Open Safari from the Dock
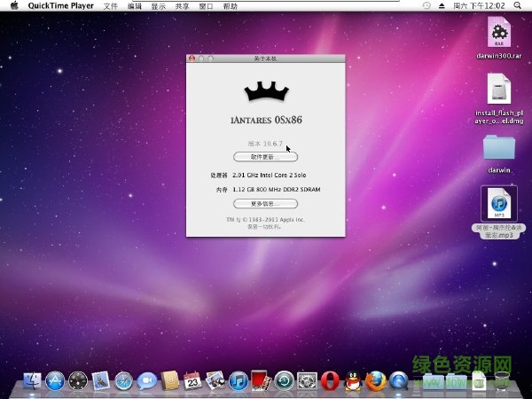Image resolution: width=532 pixels, height=399 pixels. coord(124,381)
